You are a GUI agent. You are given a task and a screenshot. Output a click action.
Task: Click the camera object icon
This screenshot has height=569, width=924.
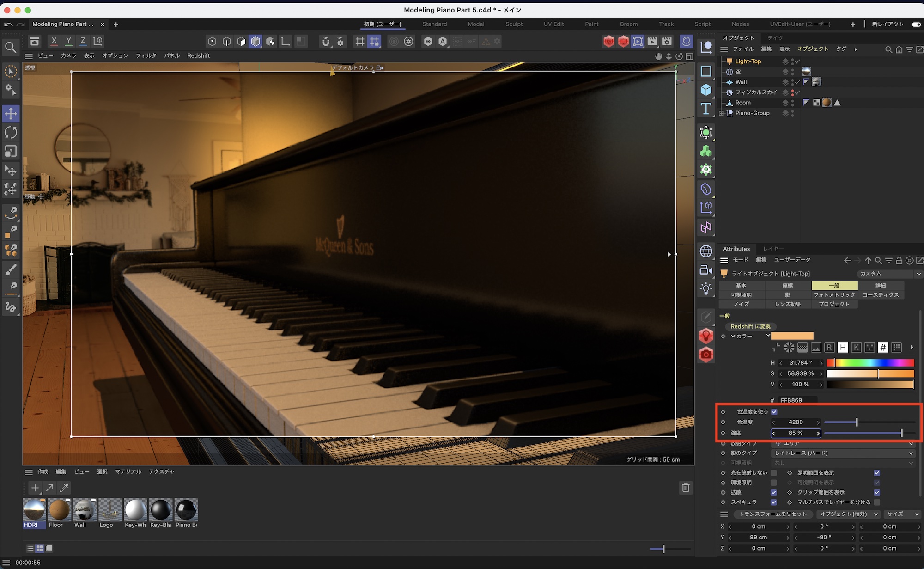pos(706,270)
